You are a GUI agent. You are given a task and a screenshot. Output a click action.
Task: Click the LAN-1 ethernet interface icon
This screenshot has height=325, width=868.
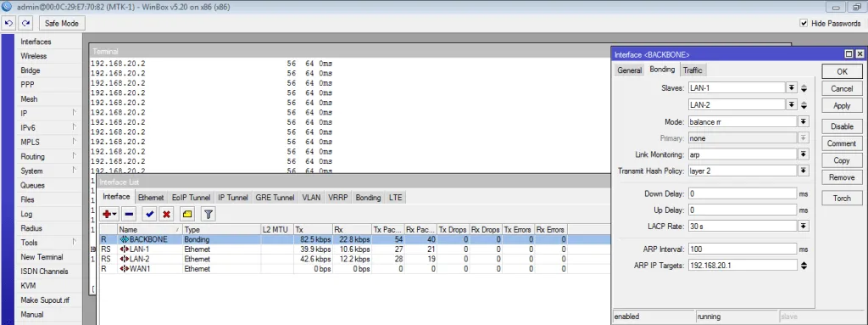point(124,249)
